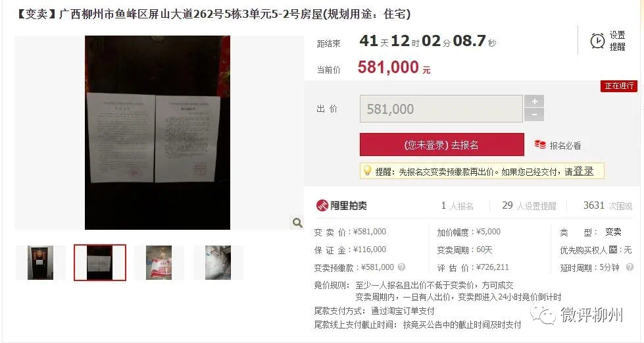
Task: Click the red coins icon beside 报名必看
Action: pyautogui.click(x=539, y=145)
